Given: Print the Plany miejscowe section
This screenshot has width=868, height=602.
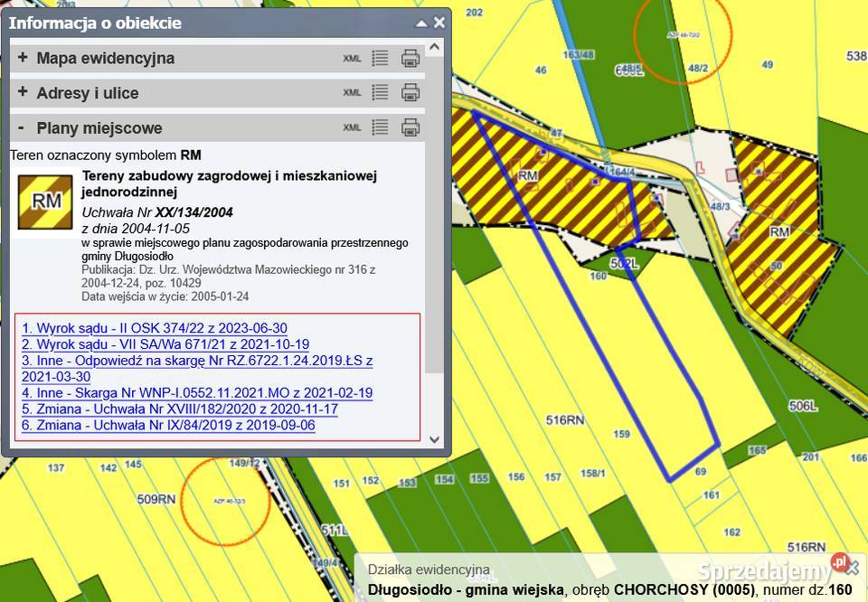Looking at the screenshot, I should click(x=410, y=127).
